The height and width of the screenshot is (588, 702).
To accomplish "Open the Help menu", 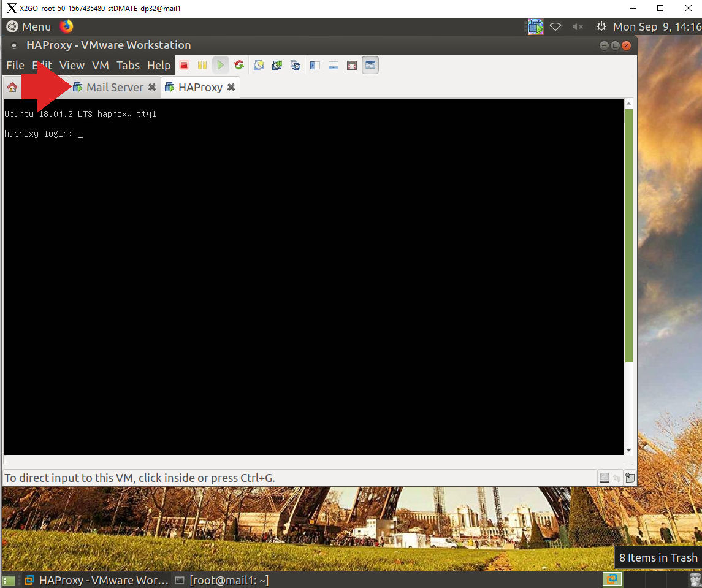I will click(159, 65).
